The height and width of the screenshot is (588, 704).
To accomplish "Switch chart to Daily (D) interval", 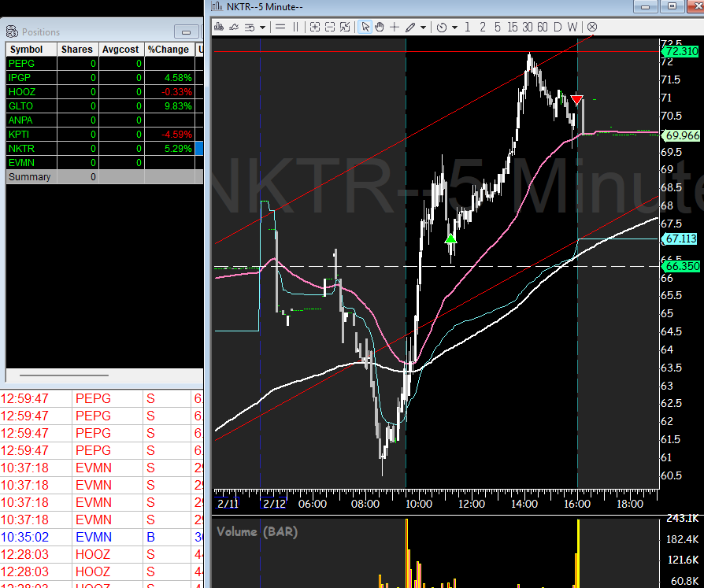I will 558,28.
